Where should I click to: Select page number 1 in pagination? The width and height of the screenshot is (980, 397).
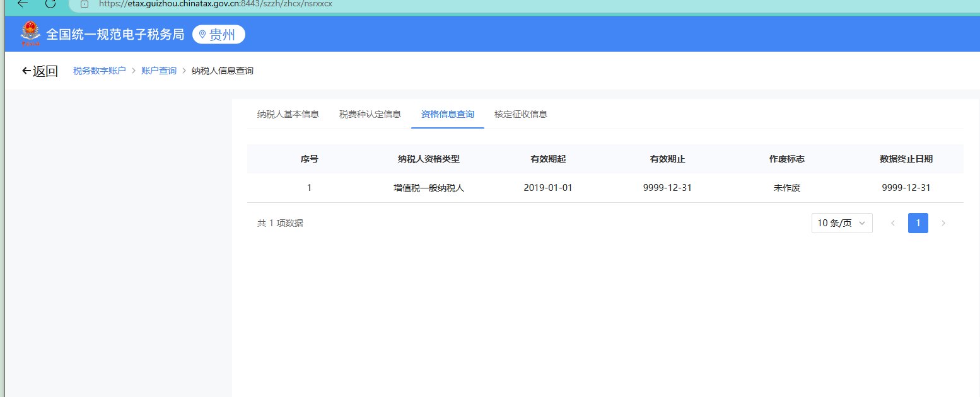918,223
